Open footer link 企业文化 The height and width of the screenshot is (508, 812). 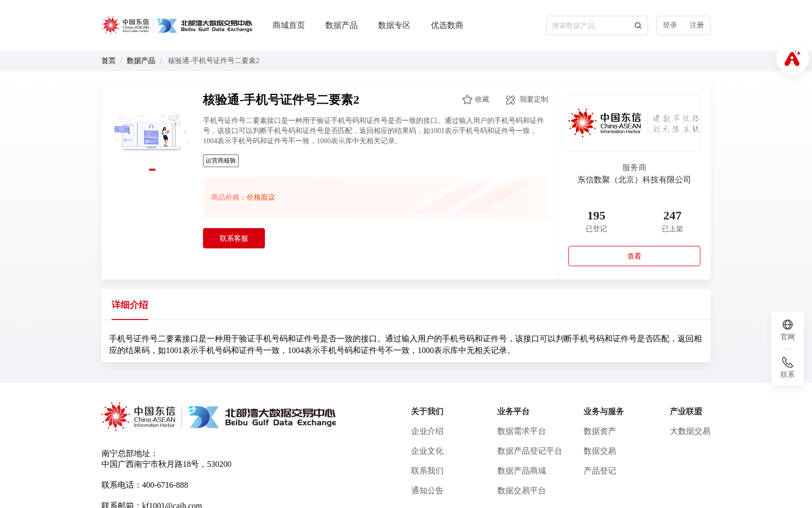(x=427, y=451)
